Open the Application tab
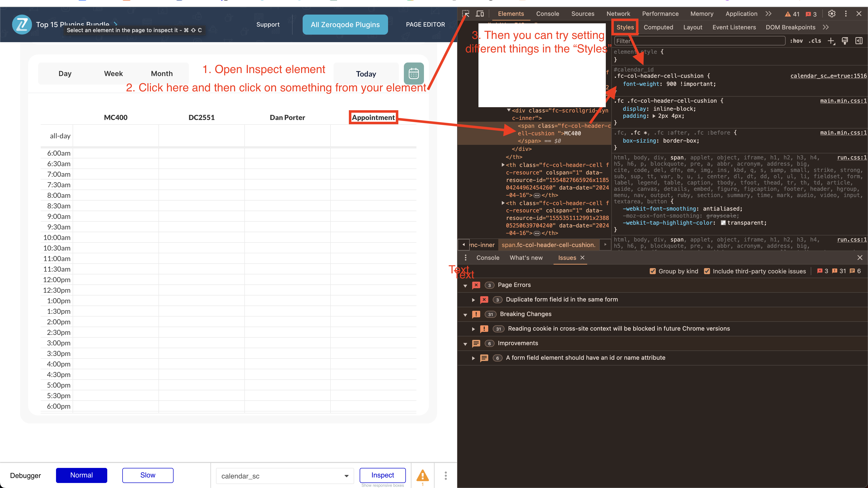 [x=741, y=14]
